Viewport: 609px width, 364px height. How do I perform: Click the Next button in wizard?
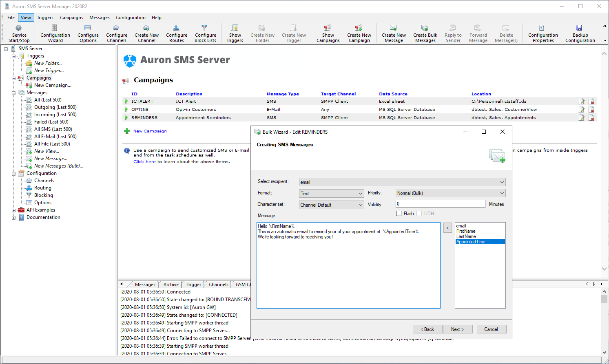click(457, 329)
